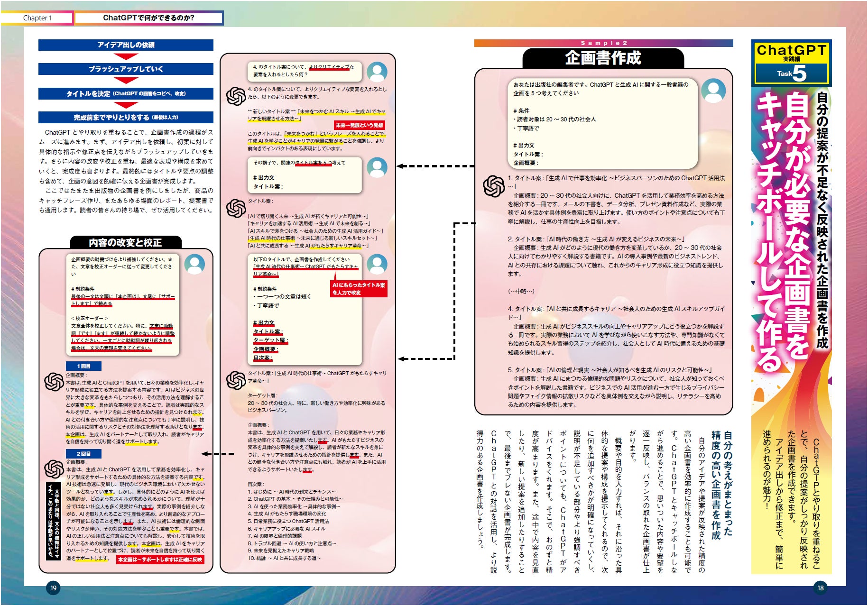Click the page number 19 circle
The width and height of the screenshot is (868, 606).
53,588
